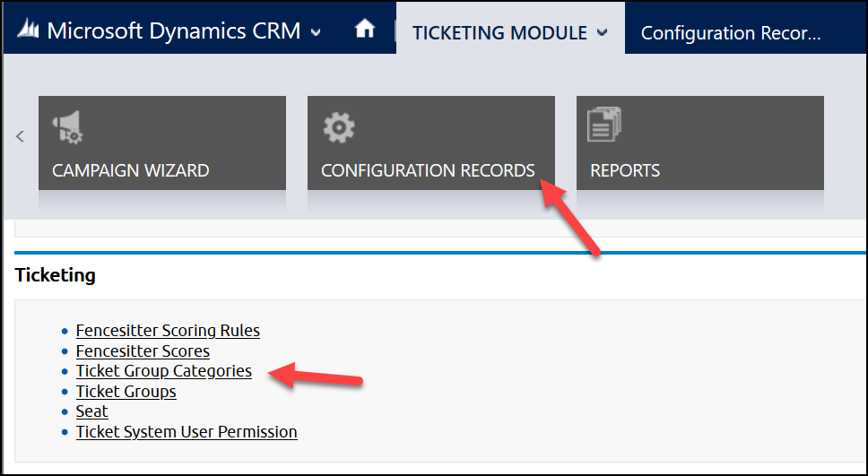The height and width of the screenshot is (476, 868).
Task: Click the documents icon on Reports tile
Action: pos(604,125)
